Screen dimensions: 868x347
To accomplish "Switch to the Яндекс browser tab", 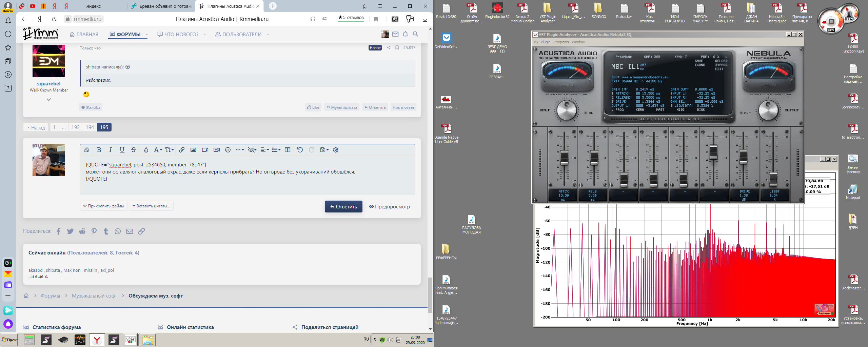I will (93, 6).
